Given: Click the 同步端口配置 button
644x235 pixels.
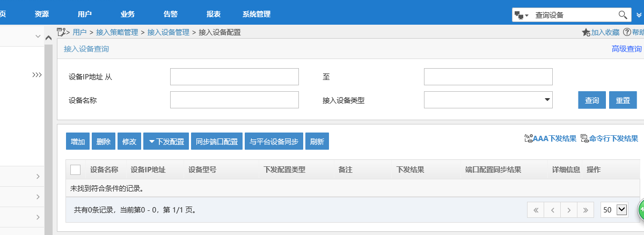Looking at the screenshot, I should [217, 142].
